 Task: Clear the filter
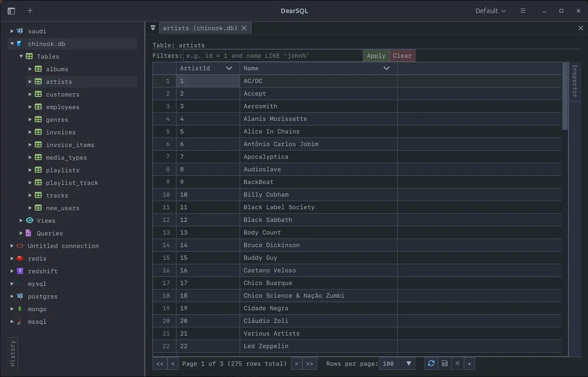pos(402,56)
